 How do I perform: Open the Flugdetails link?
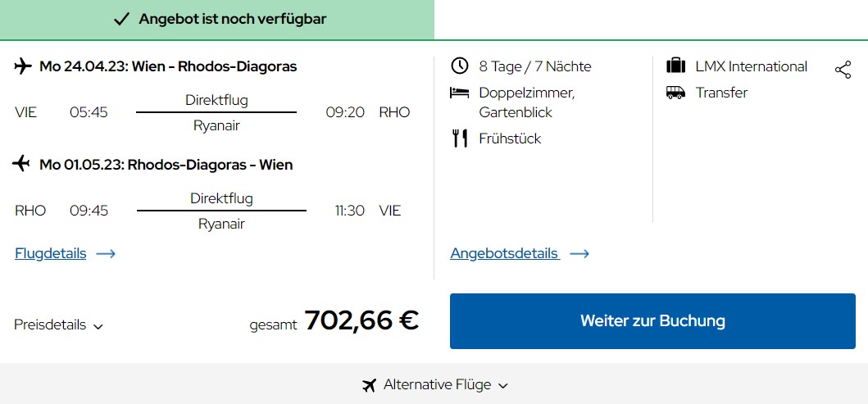coord(50,253)
